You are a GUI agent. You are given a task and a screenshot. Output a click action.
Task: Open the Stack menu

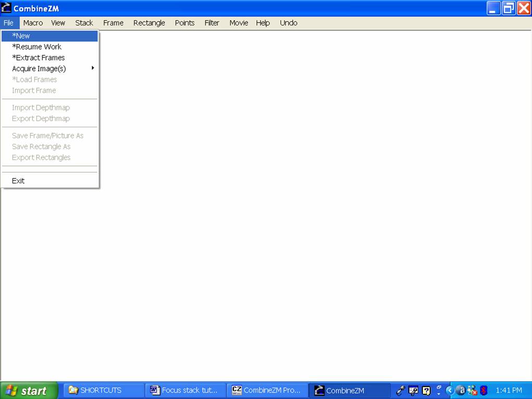point(84,23)
